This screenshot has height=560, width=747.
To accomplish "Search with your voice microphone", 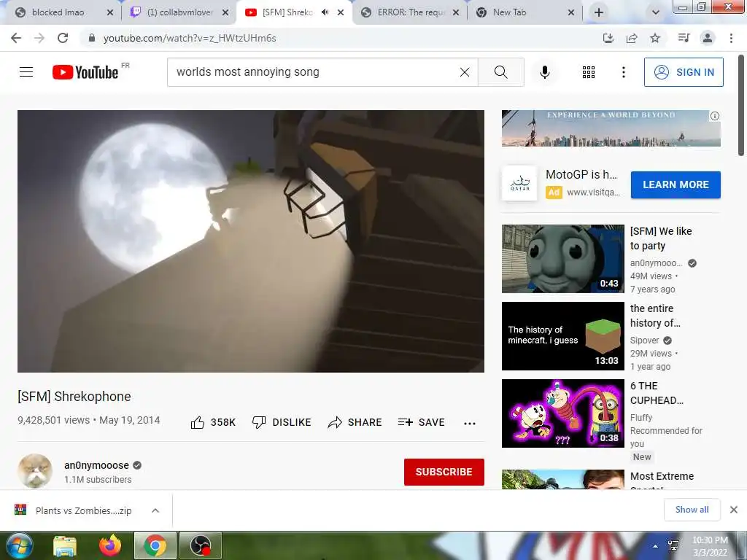I will pyautogui.click(x=544, y=72).
